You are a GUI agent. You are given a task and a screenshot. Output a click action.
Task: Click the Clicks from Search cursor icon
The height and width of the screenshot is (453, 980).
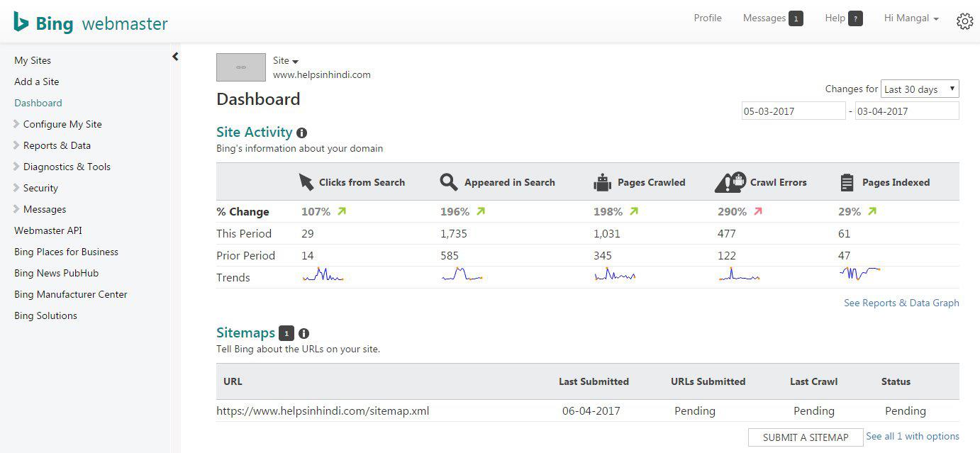[x=306, y=182]
